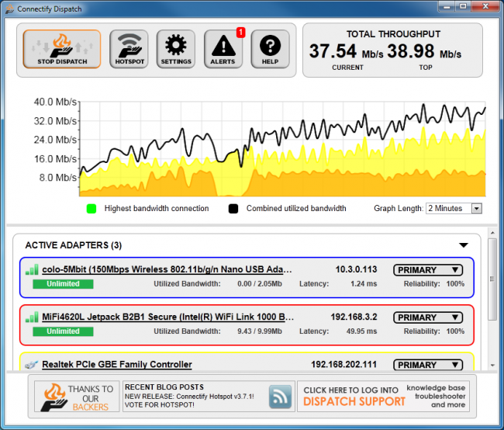Click Unlimited badge on colo-5Mbit adapter
Viewport: 504px width, 430px height.
coord(63,284)
